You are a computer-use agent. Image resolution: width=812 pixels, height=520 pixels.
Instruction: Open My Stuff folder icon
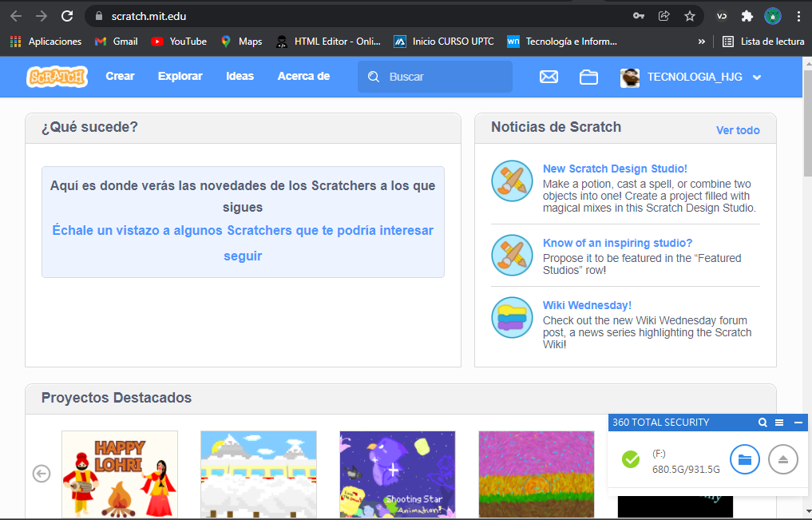(x=588, y=77)
